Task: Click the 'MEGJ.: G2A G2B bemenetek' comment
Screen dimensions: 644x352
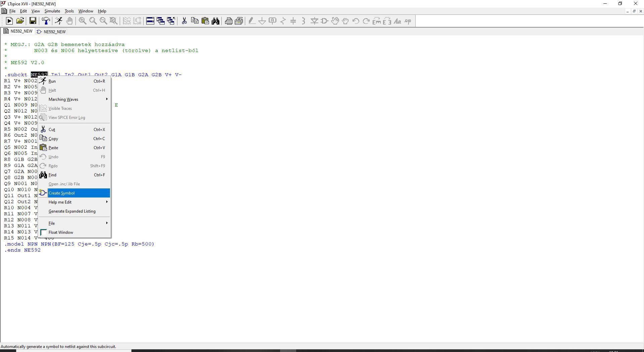Action: [x=64, y=45]
